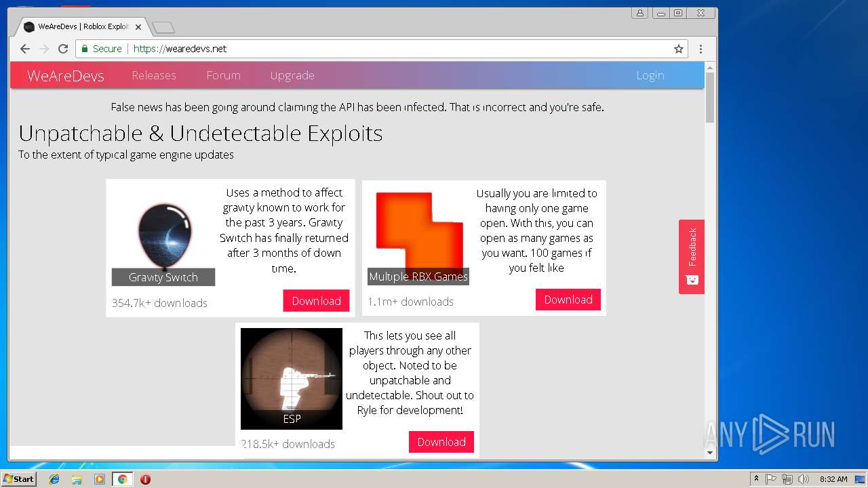Viewport: 868px width, 488px height.
Task: Open the Chrome three-dot menu
Action: (701, 49)
